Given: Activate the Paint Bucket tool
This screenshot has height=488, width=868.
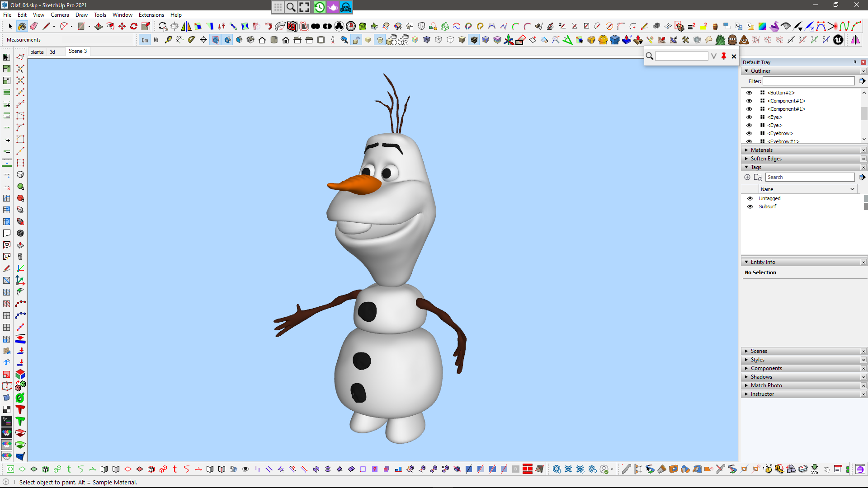Looking at the screenshot, I should [x=22, y=26].
